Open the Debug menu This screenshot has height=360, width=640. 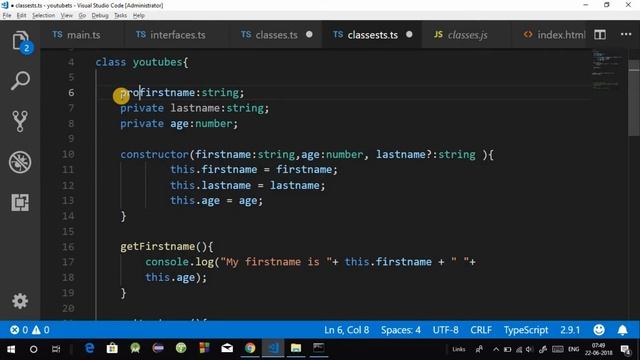[x=100, y=16]
